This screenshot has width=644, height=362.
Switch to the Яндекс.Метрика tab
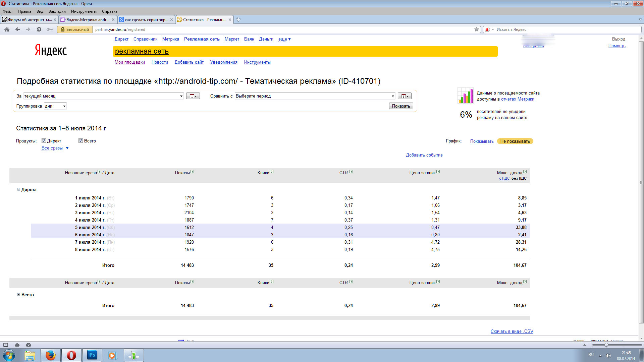pyautogui.click(x=88, y=20)
